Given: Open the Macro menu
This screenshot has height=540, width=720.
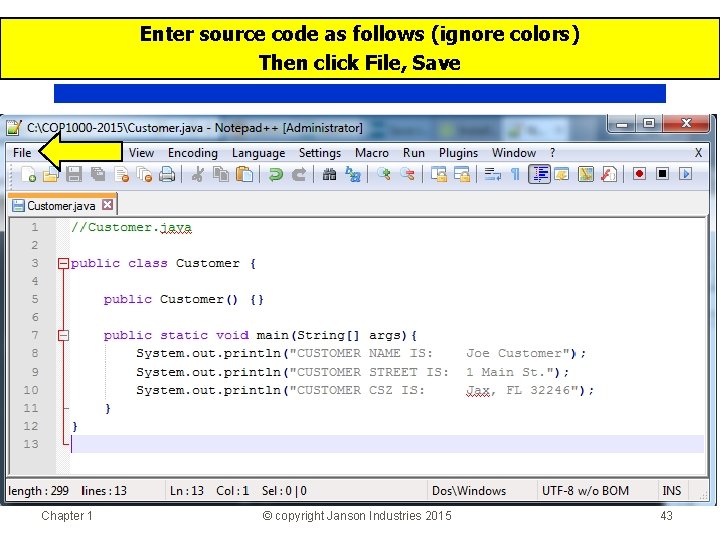Looking at the screenshot, I should point(371,153).
